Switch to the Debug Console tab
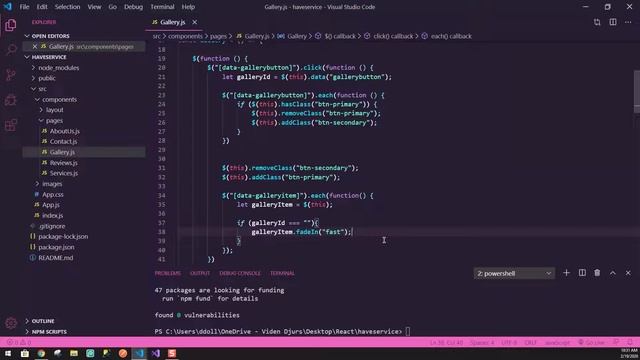The image size is (640, 360). (240, 273)
